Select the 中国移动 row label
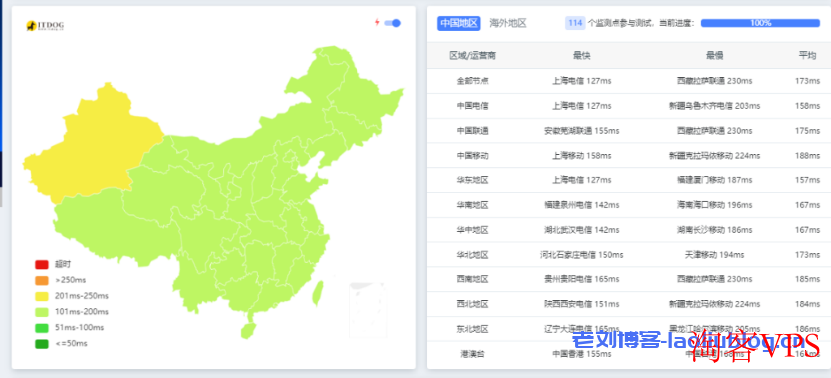The image size is (831, 378). (x=473, y=156)
